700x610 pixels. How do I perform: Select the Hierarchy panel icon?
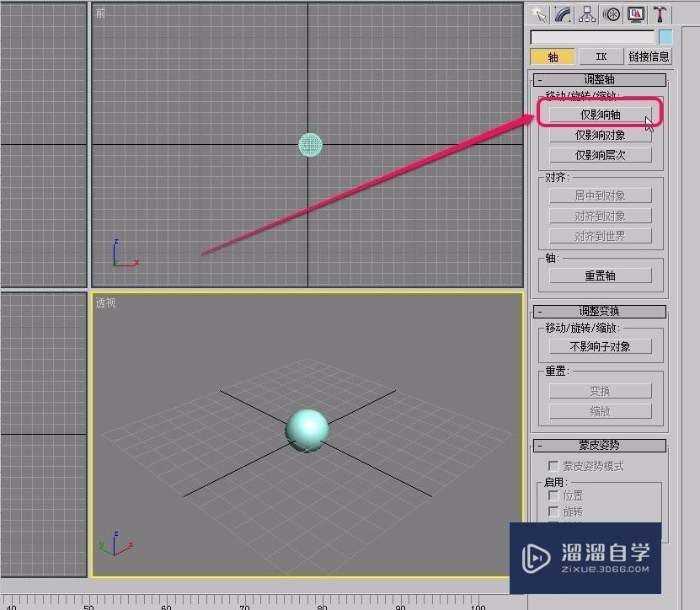coord(587,14)
